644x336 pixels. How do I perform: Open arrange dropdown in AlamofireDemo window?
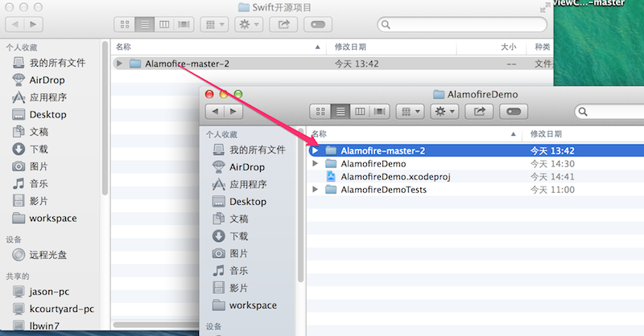click(411, 112)
